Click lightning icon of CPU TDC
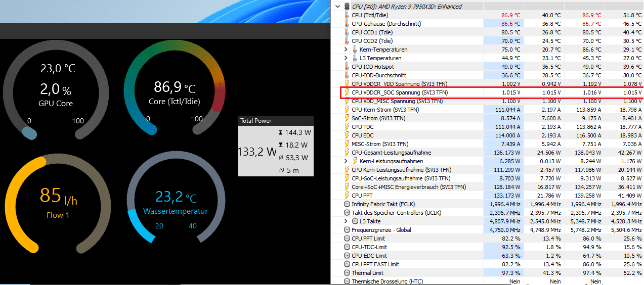 [x=347, y=127]
